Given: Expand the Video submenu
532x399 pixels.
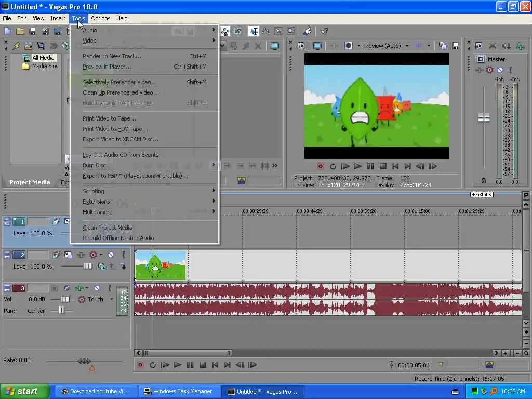Looking at the screenshot, I should click(x=144, y=41).
